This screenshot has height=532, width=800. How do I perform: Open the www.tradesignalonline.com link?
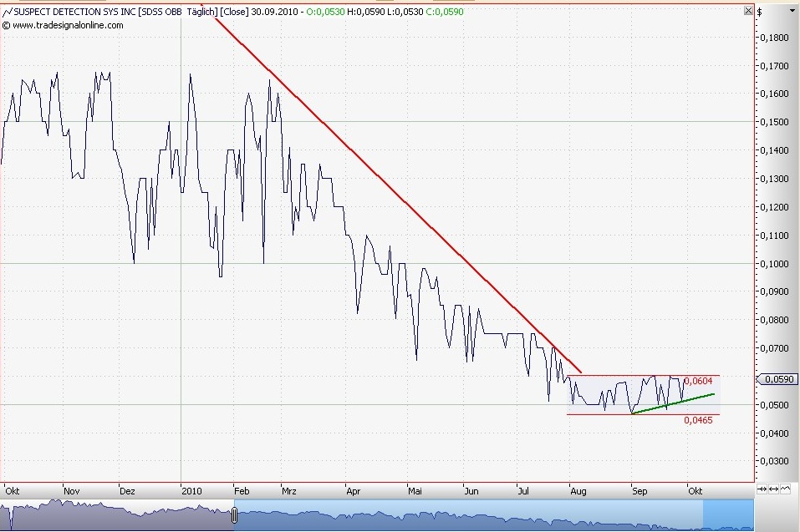point(68,25)
